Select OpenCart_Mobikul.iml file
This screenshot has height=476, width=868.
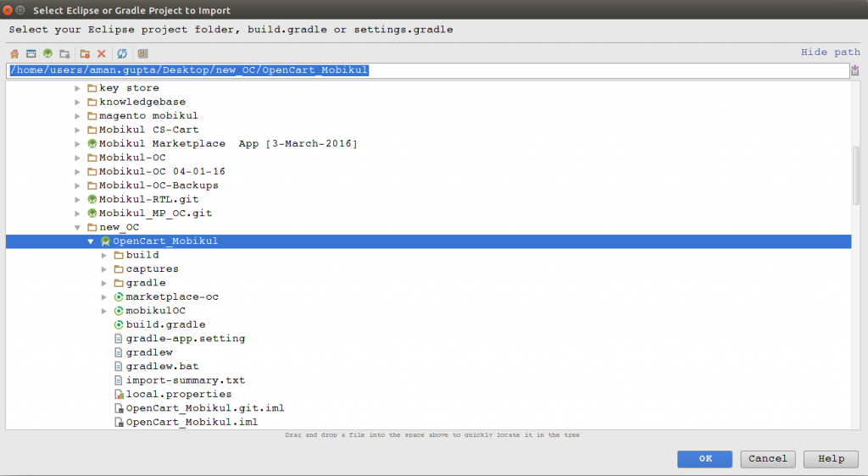[x=192, y=422]
